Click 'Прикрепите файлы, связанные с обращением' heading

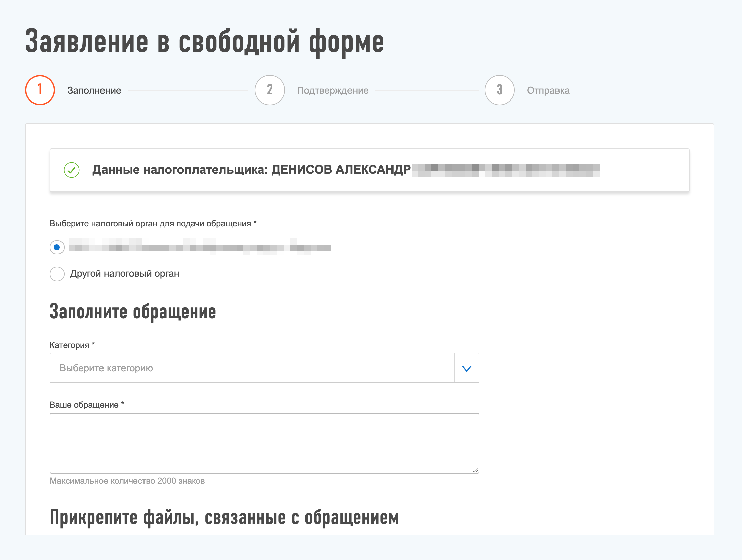tap(224, 517)
